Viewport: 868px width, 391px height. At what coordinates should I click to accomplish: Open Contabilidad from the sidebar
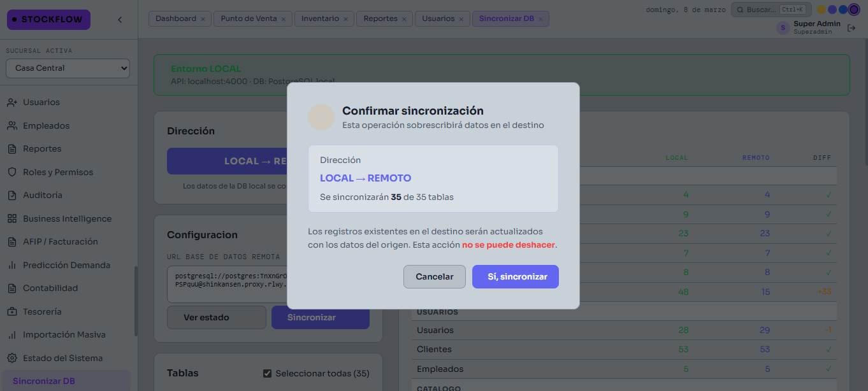click(50, 288)
